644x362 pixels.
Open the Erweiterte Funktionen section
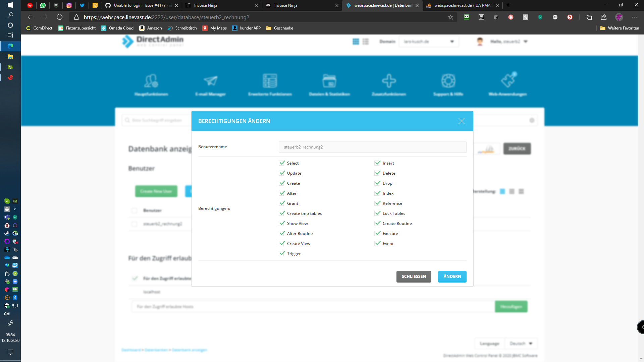[x=270, y=85]
